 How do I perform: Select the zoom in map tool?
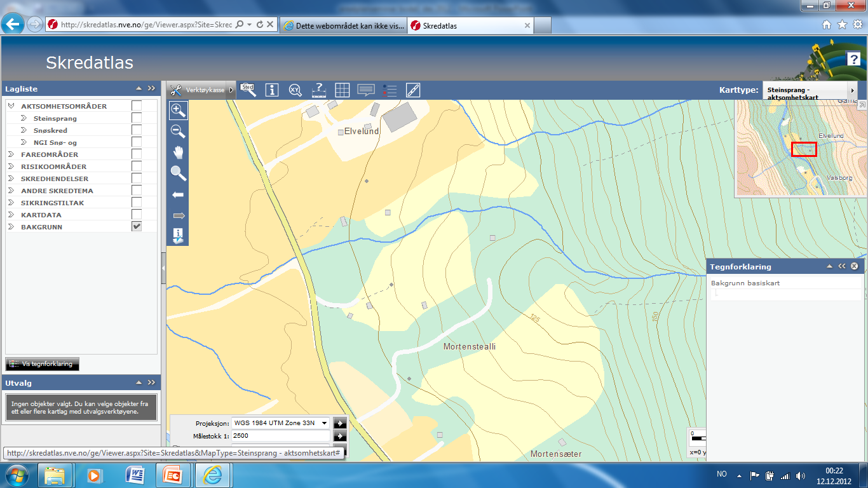(179, 110)
